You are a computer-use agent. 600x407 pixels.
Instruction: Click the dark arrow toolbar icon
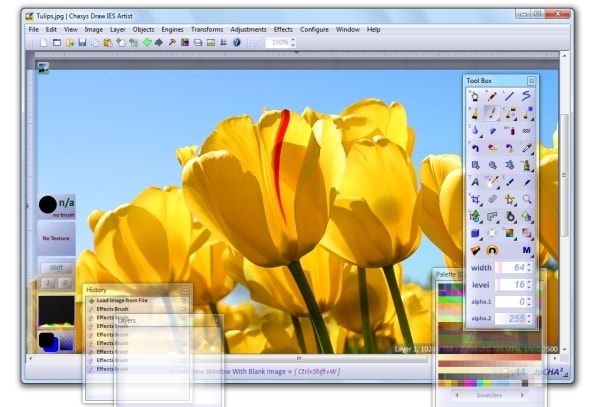pyautogui.click(x=159, y=42)
